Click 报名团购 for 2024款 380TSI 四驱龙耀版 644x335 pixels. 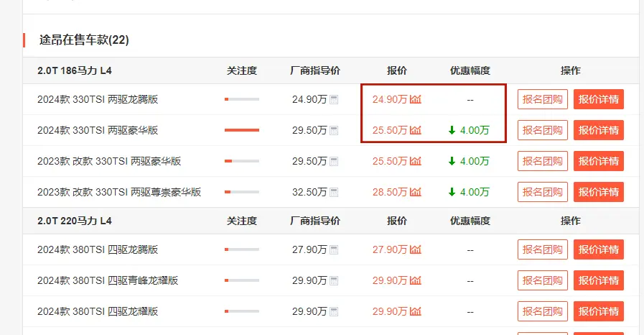543,311
